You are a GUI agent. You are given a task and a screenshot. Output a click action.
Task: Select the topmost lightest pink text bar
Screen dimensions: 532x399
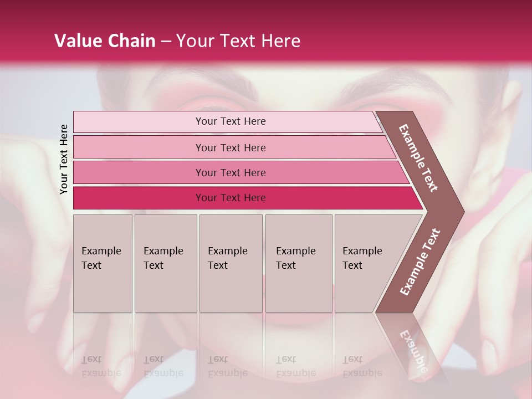click(230, 121)
